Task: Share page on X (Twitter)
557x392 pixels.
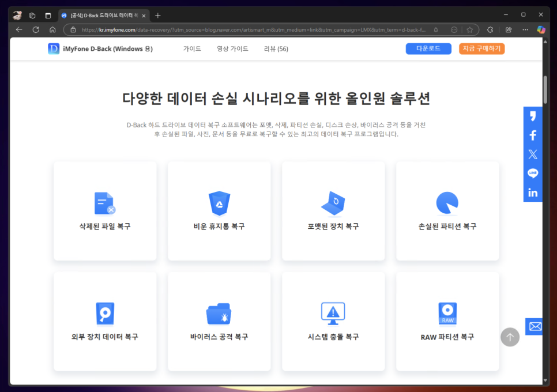Action: tap(533, 154)
